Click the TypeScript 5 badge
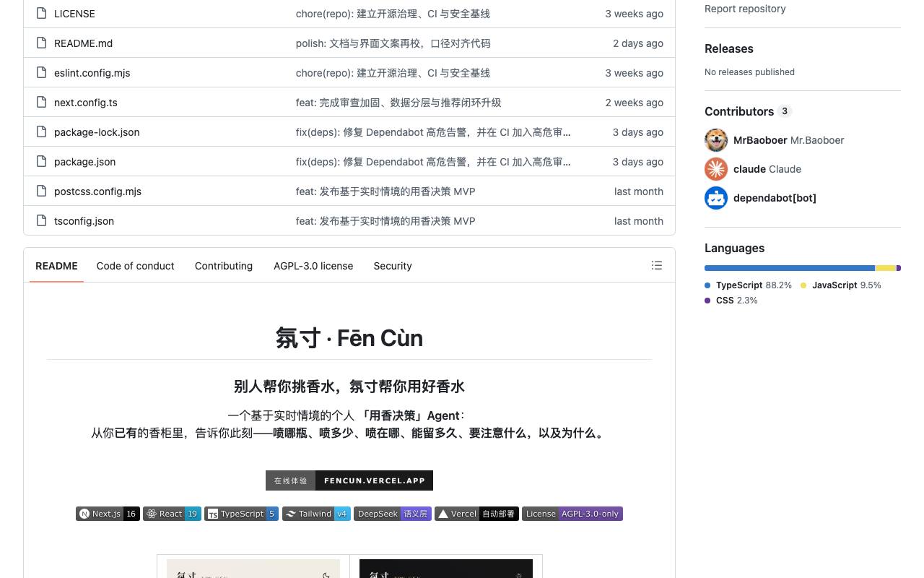The image size is (924, 578). coord(241,514)
